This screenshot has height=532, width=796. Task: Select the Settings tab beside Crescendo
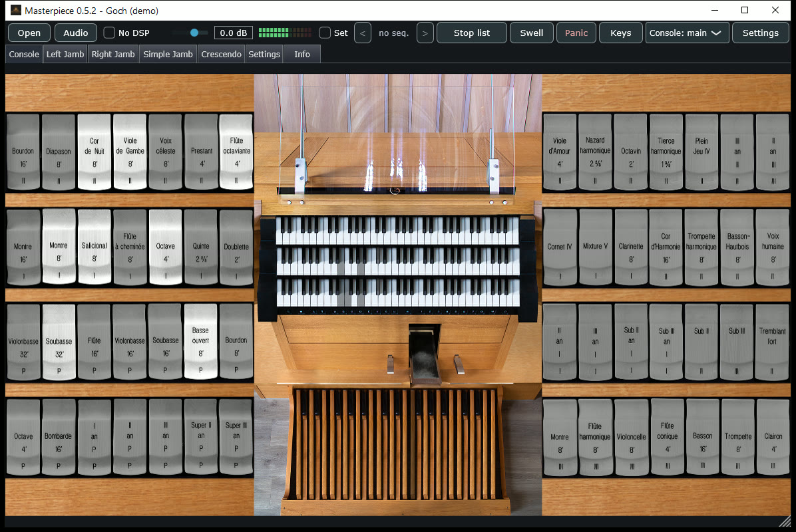(x=264, y=55)
